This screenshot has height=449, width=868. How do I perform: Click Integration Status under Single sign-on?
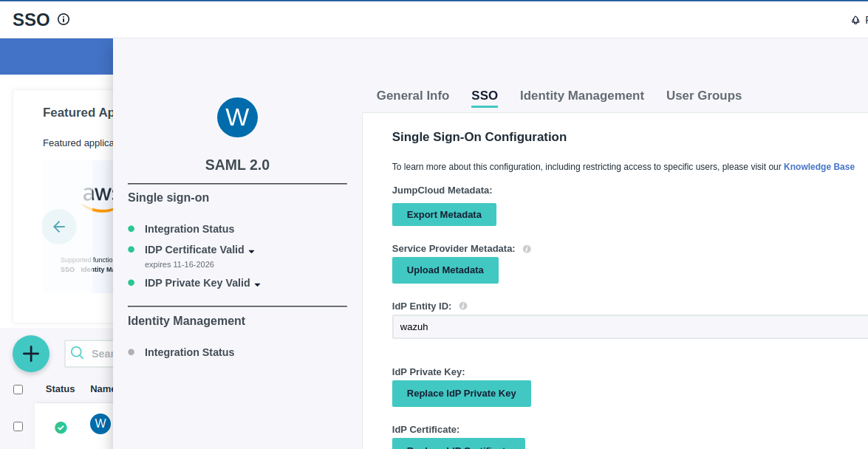189,229
